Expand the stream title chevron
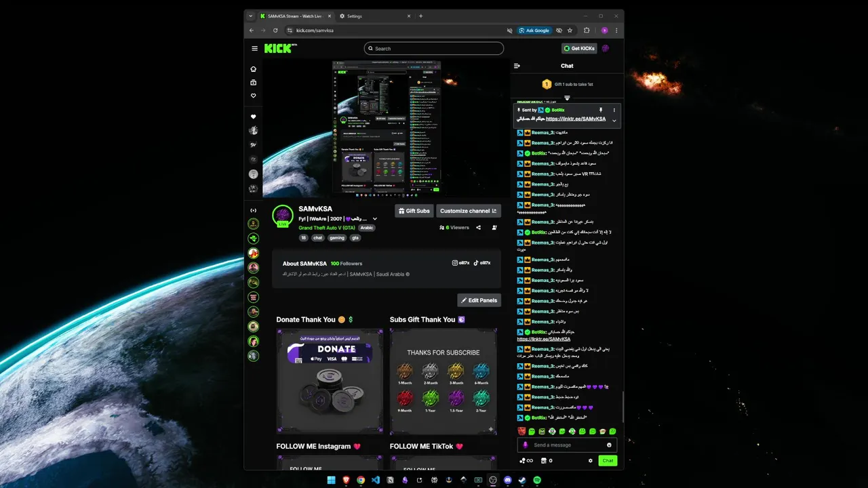Screen dimensions: 868x488 click(x=375, y=219)
